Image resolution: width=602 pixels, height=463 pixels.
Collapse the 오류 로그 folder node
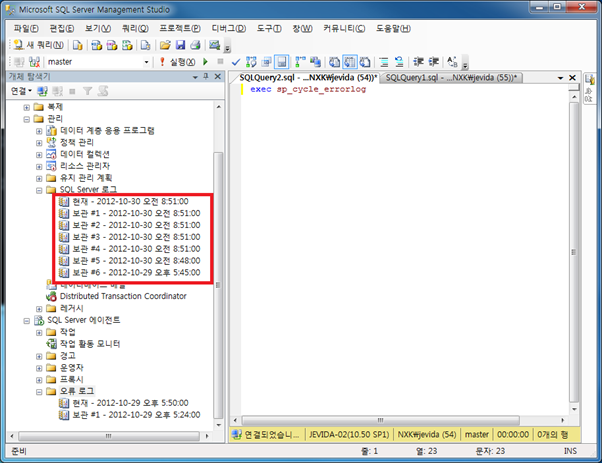pyautogui.click(x=39, y=392)
